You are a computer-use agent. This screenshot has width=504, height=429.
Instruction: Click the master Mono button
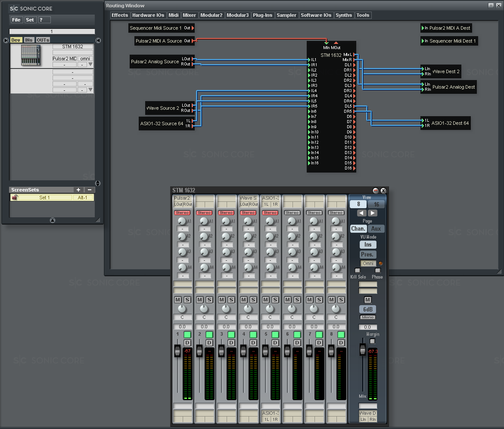[x=368, y=317]
